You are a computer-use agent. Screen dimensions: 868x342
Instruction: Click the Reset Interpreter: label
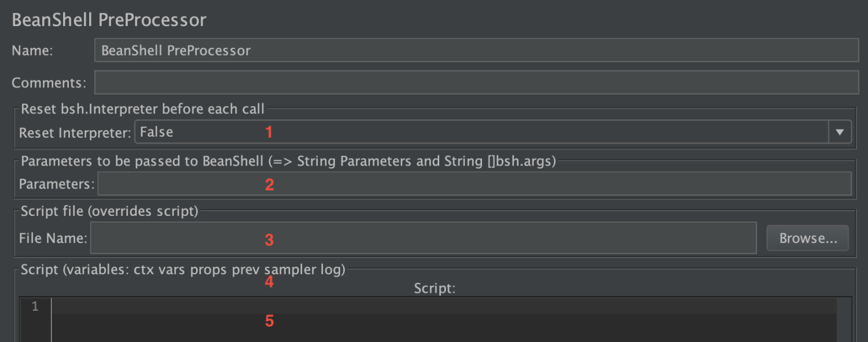pos(75,133)
